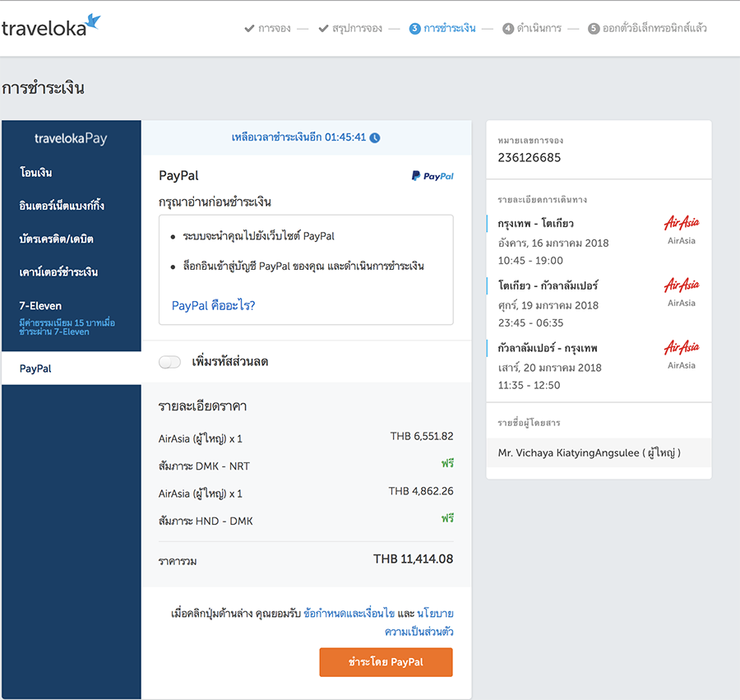Click checkmark beside การจอง step
740x700 pixels.
(249, 28)
